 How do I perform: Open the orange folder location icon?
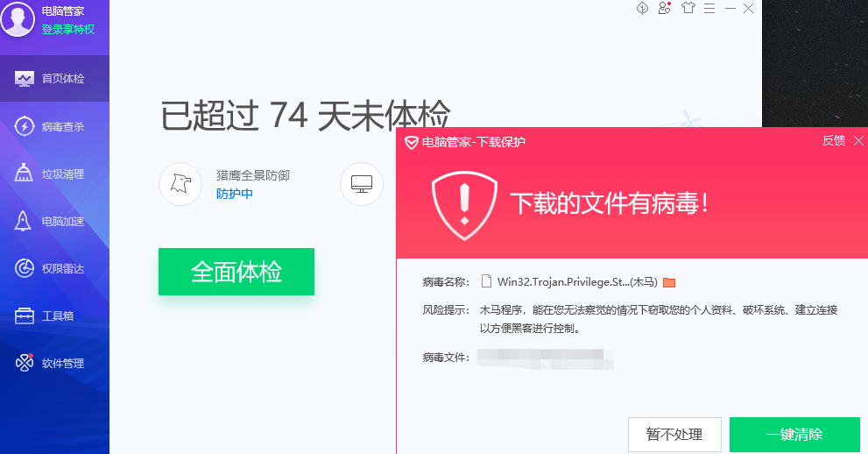(669, 282)
